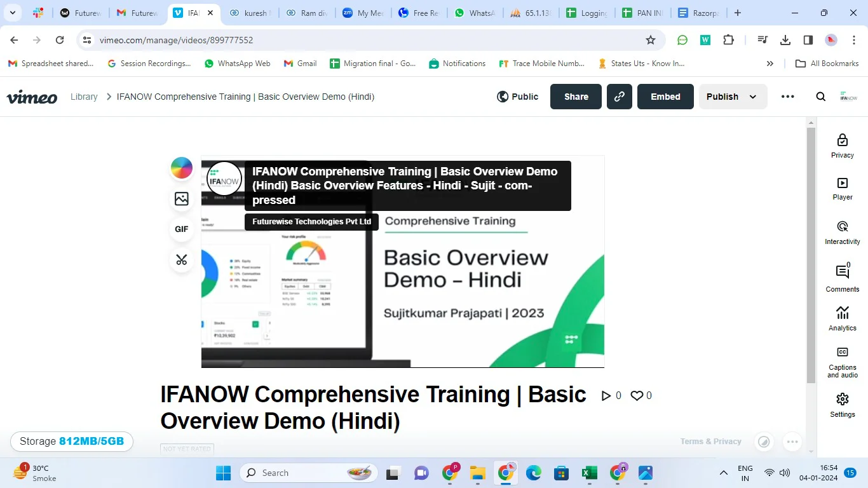Open Captions and audio panel

(x=842, y=363)
